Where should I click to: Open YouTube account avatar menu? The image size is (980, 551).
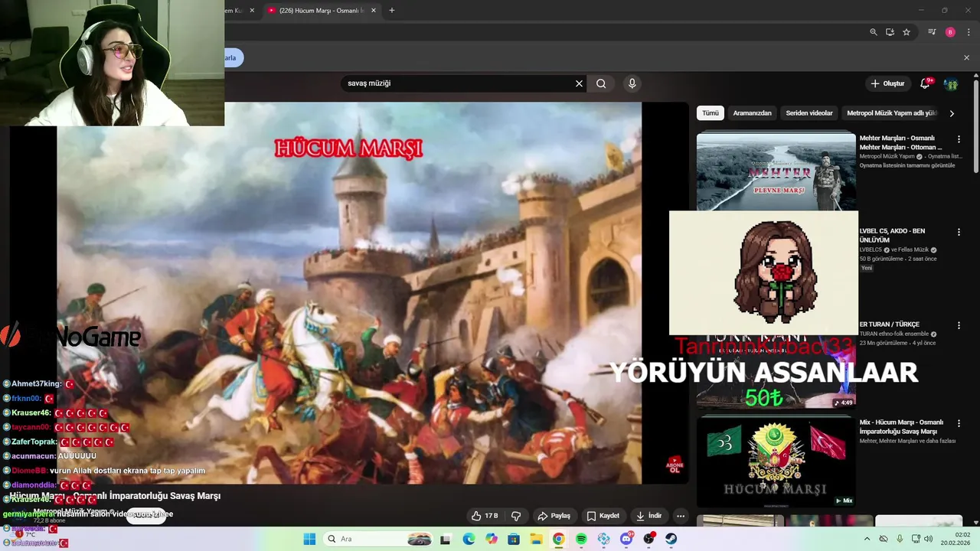click(951, 83)
